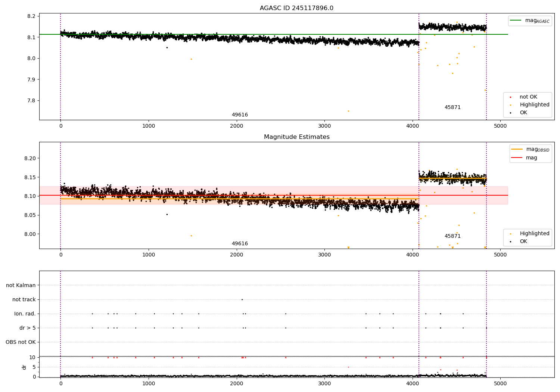Click the 'Magnitude Estimates' subplot title
The width and height of the screenshot is (560, 392).
coord(296,137)
